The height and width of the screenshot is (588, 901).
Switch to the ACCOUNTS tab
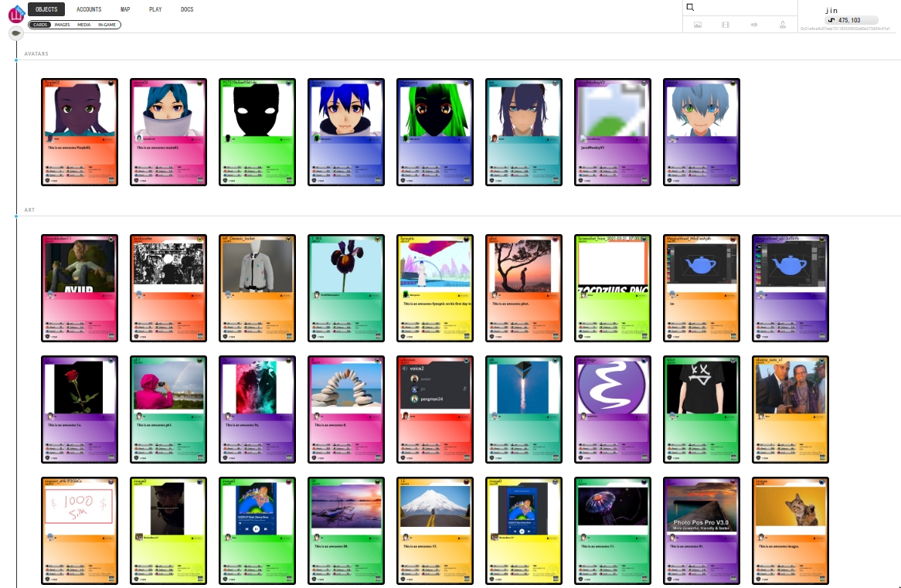point(88,9)
